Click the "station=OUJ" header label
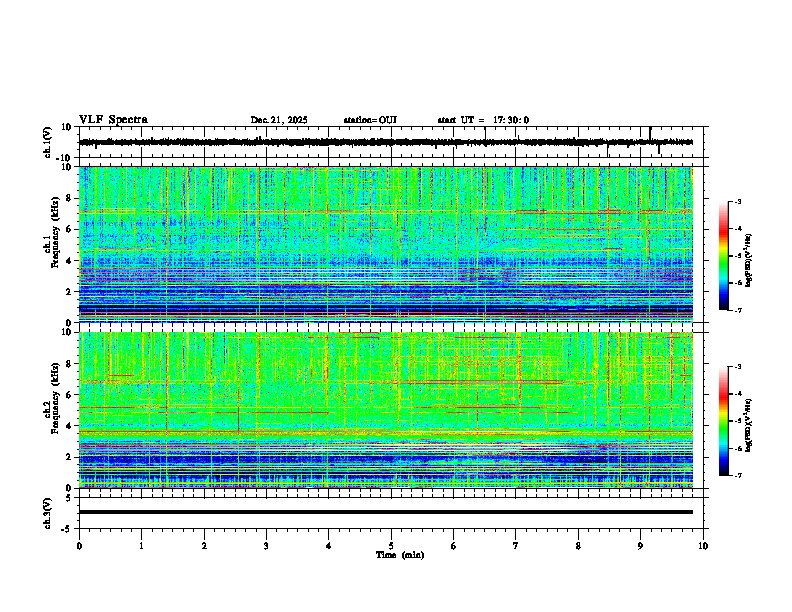Image resolution: width=792 pixels, height=612 pixels. pos(370,120)
